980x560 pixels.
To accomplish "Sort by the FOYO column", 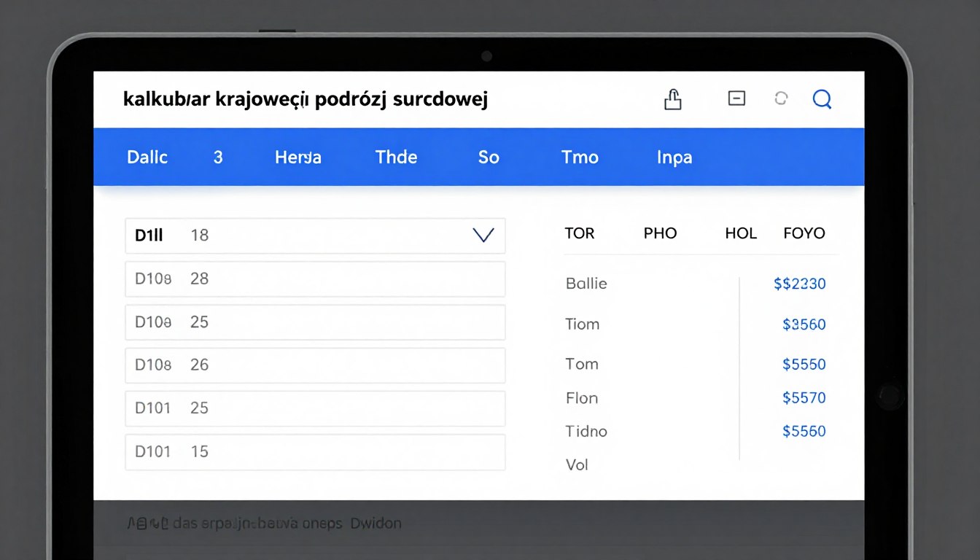I will click(804, 233).
